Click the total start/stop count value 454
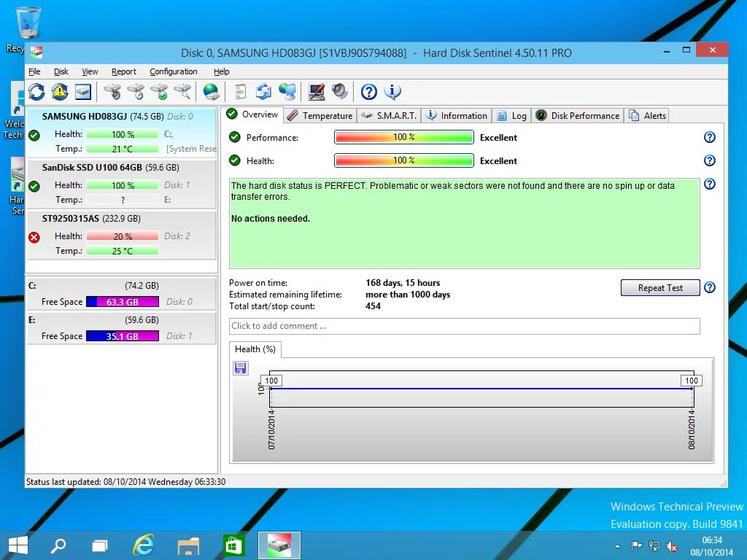This screenshot has height=560, width=747. (373, 306)
